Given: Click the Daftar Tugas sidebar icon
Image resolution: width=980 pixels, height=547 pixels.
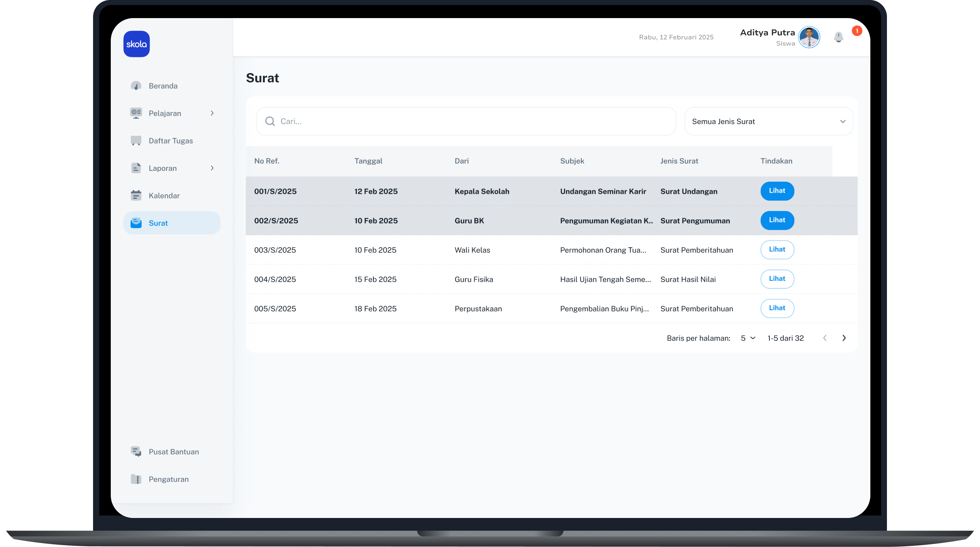Looking at the screenshot, I should [x=136, y=141].
